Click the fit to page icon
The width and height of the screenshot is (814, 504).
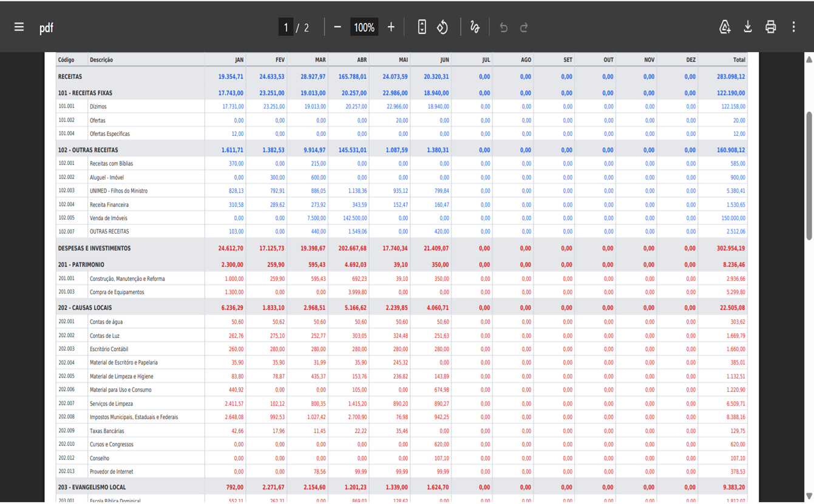click(422, 27)
